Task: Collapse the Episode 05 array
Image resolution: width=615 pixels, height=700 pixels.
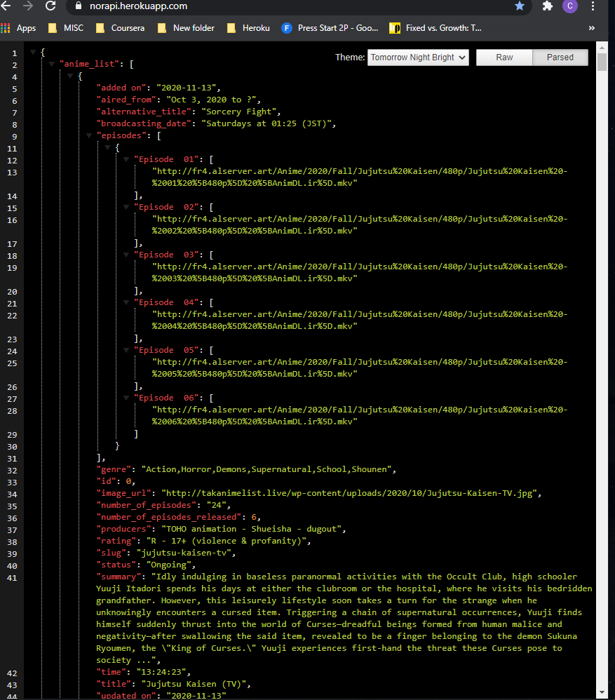Action: tap(126, 350)
